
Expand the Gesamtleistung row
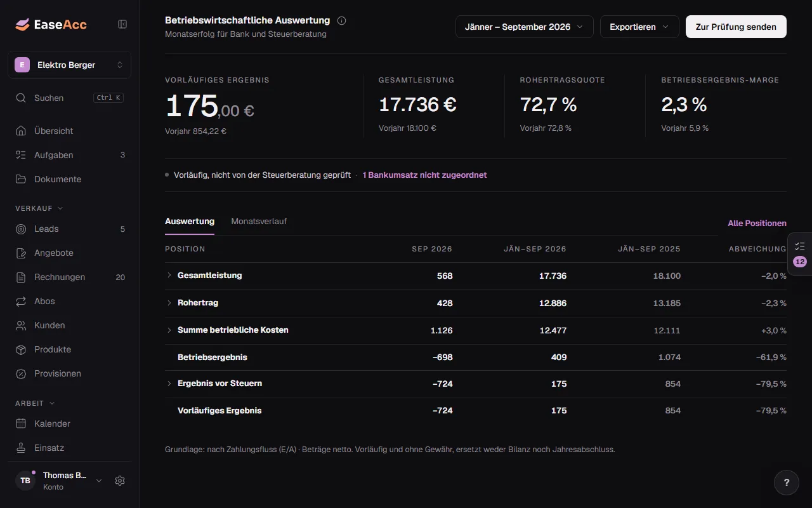tap(169, 275)
